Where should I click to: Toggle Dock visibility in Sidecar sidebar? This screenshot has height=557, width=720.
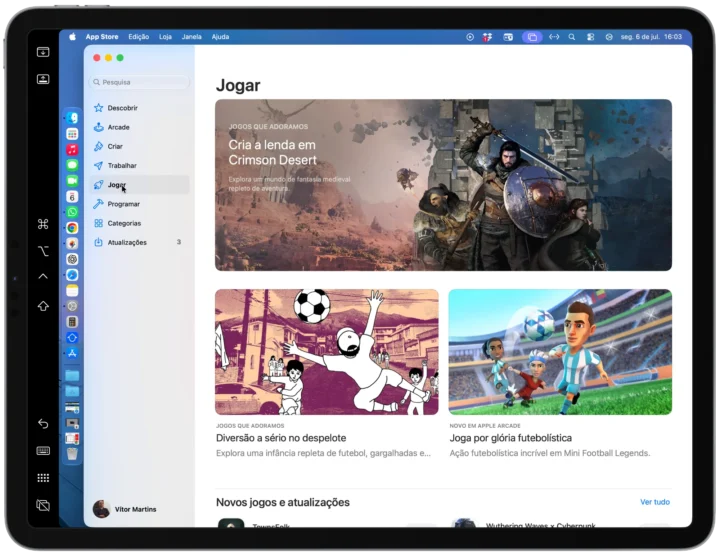(43, 79)
